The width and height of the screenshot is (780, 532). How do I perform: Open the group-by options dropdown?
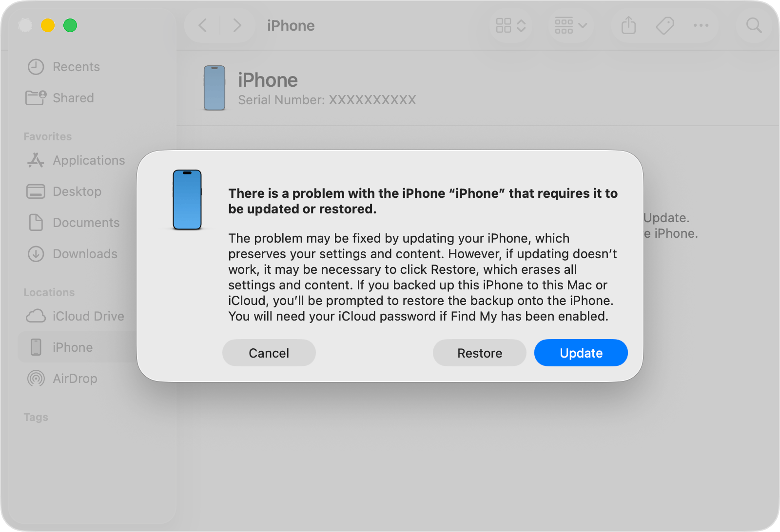point(570,25)
